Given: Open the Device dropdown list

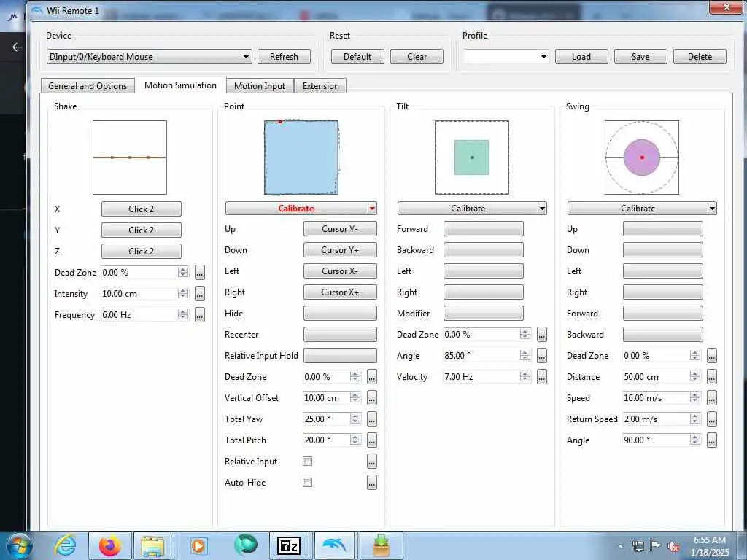Looking at the screenshot, I should pos(150,57).
